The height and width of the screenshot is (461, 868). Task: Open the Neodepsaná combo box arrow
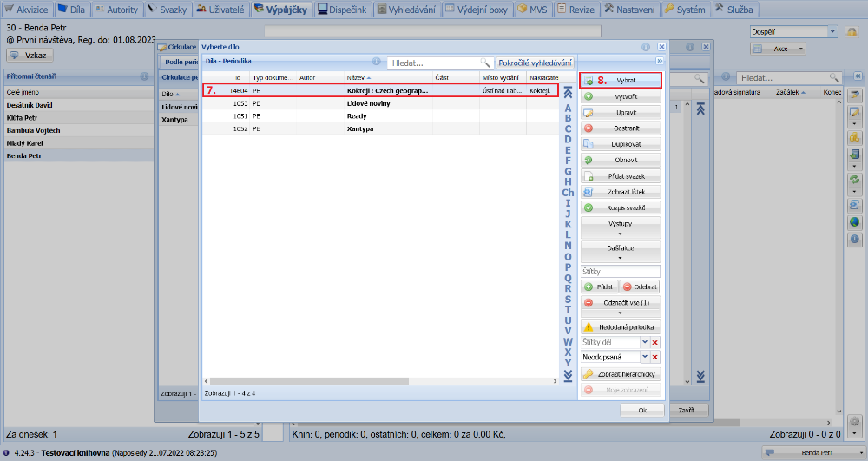pyautogui.click(x=645, y=357)
